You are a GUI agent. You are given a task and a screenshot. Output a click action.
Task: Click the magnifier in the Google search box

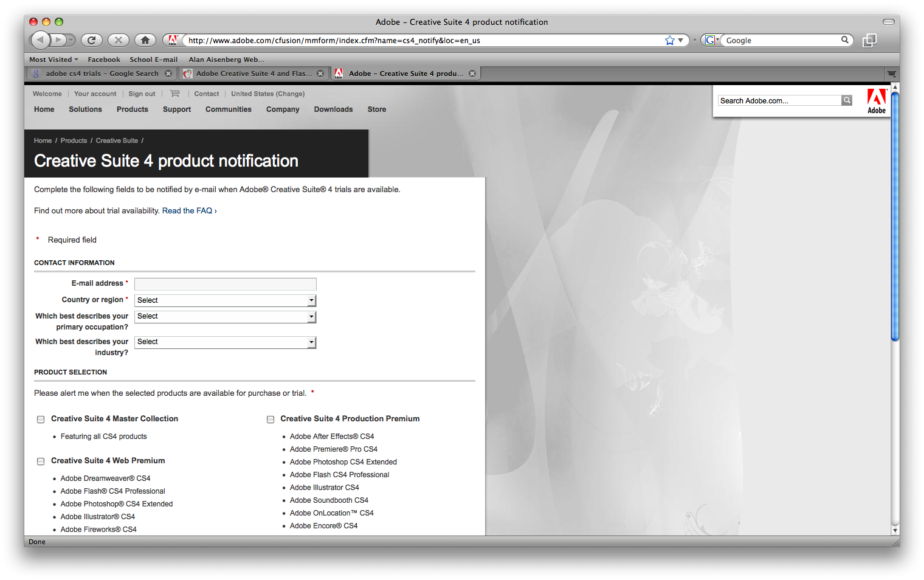coord(845,40)
